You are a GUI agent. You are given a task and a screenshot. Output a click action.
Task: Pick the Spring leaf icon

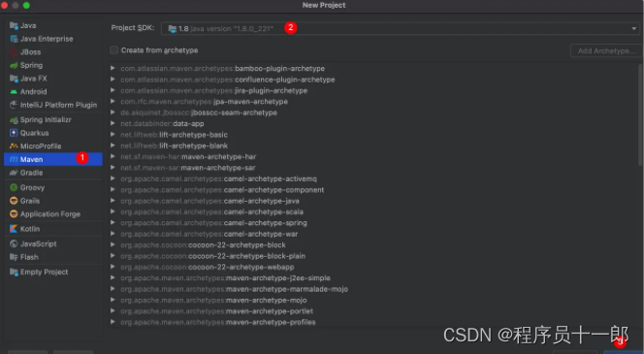pyautogui.click(x=14, y=65)
